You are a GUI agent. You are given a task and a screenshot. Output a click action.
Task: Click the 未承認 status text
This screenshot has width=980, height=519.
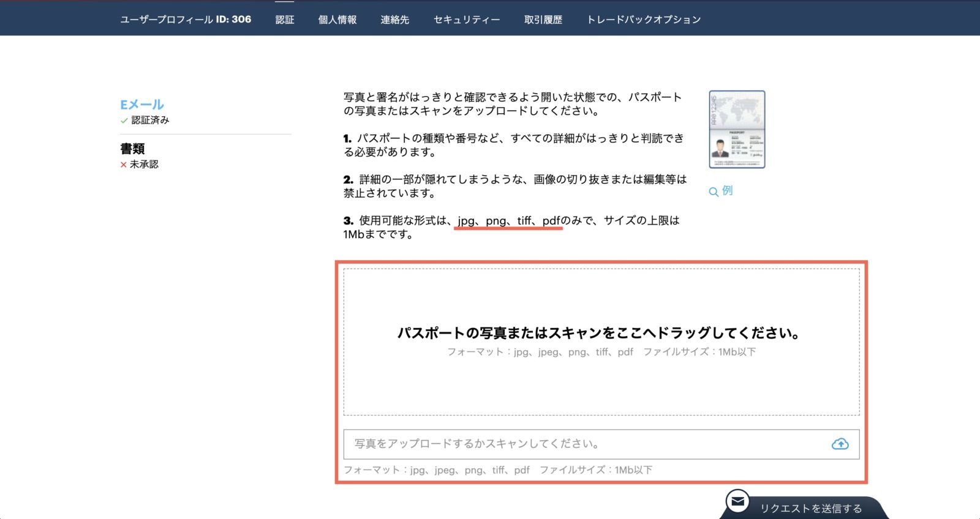click(144, 165)
